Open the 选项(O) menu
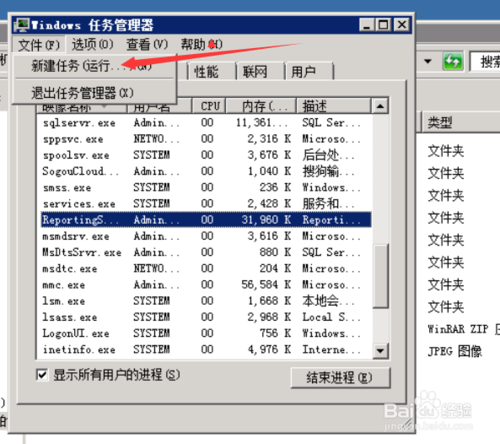The width and height of the screenshot is (500, 444). point(92,45)
